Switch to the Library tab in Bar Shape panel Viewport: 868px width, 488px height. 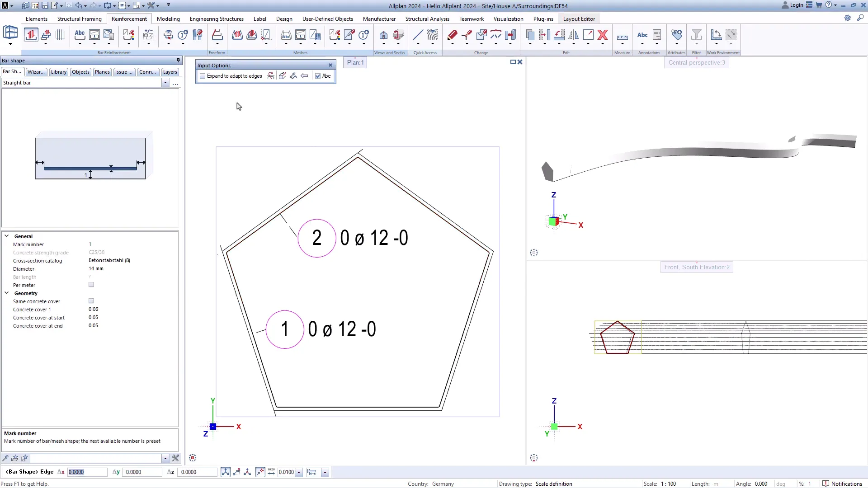pos(58,72)
